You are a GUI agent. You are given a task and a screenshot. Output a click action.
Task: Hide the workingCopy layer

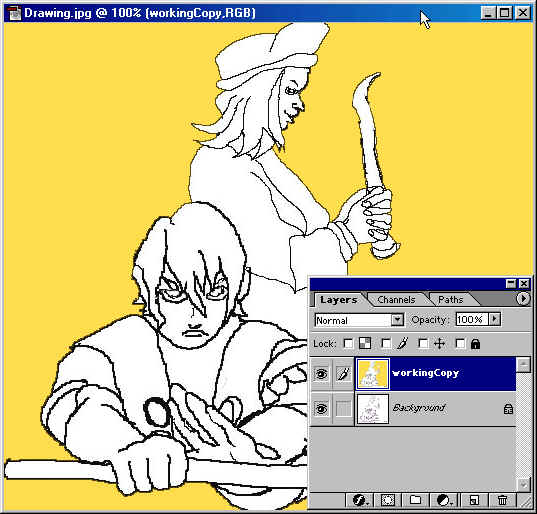point(321,374)
